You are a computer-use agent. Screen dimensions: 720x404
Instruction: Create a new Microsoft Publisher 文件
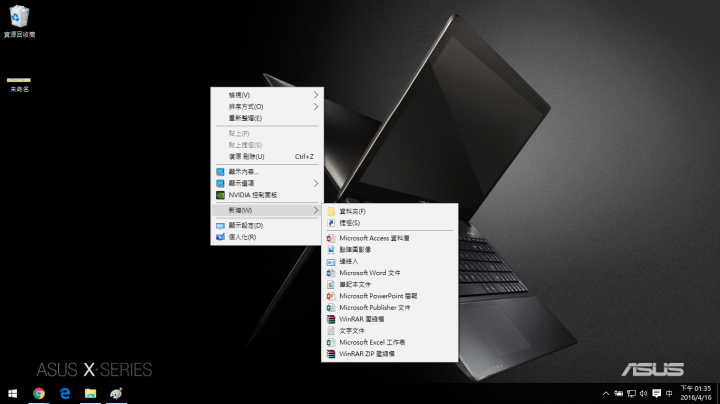coord(389,307)
